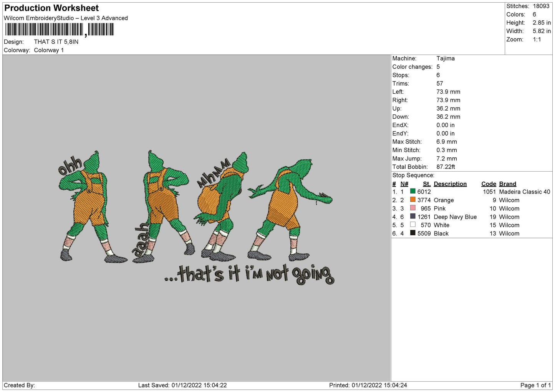Screen dimensions: 555x392
Task: Click the White thread color swatch
Action: click(x=413, y=225)
